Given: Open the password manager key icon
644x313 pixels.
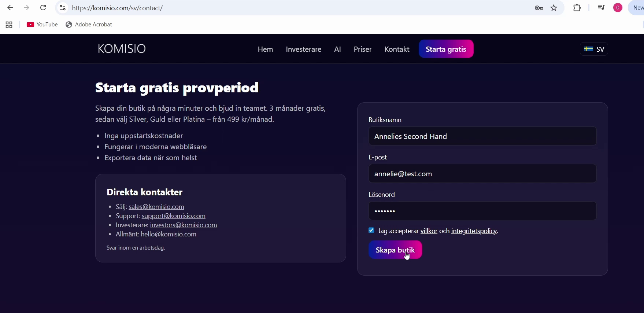Looking at the screenshot, I should click(x=538, y=8).
